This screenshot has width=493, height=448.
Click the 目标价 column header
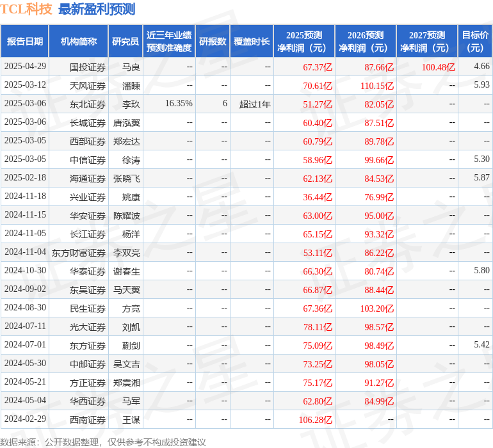pos(475,41)
